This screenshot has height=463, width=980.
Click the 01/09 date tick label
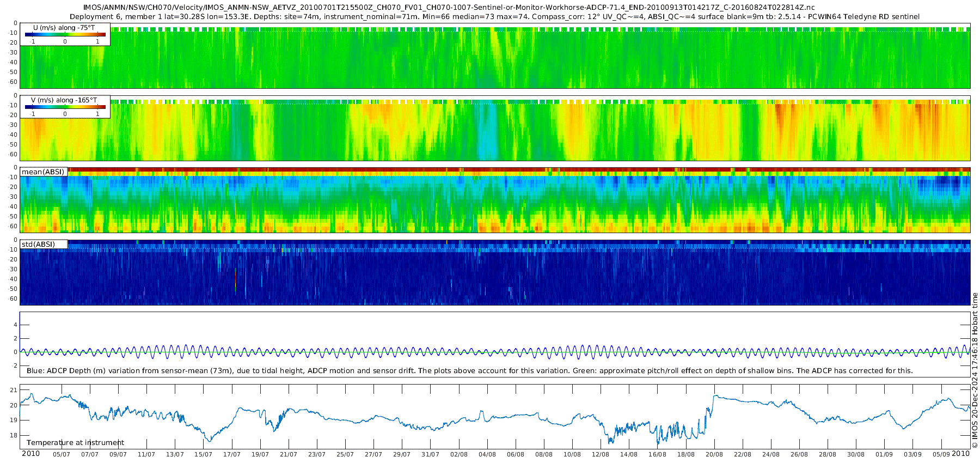point(884,454)
